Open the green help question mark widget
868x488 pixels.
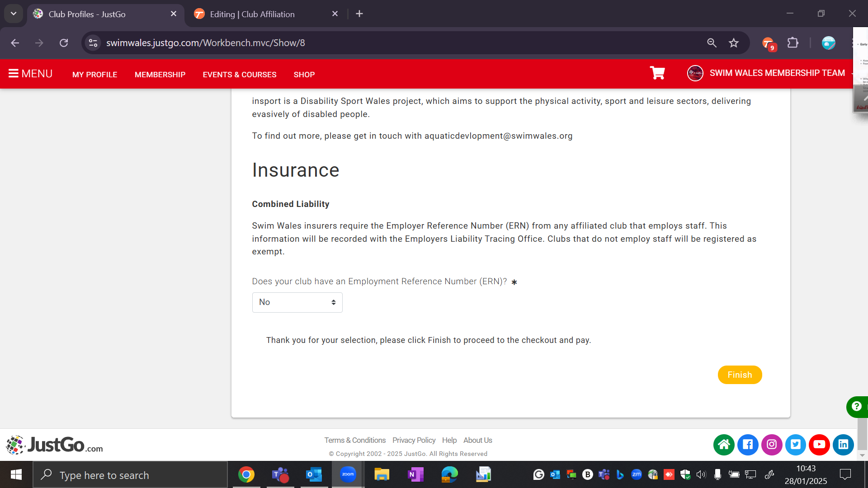856,407
